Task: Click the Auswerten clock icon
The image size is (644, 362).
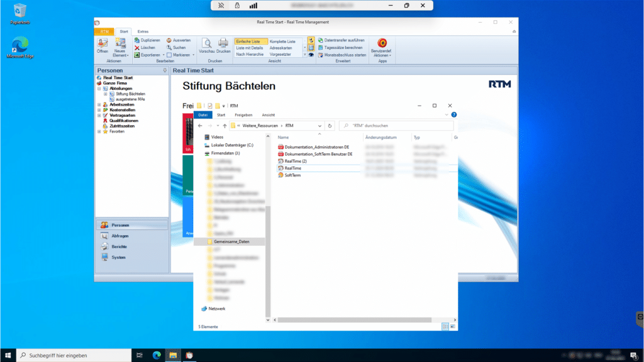Action: [169, 40]
